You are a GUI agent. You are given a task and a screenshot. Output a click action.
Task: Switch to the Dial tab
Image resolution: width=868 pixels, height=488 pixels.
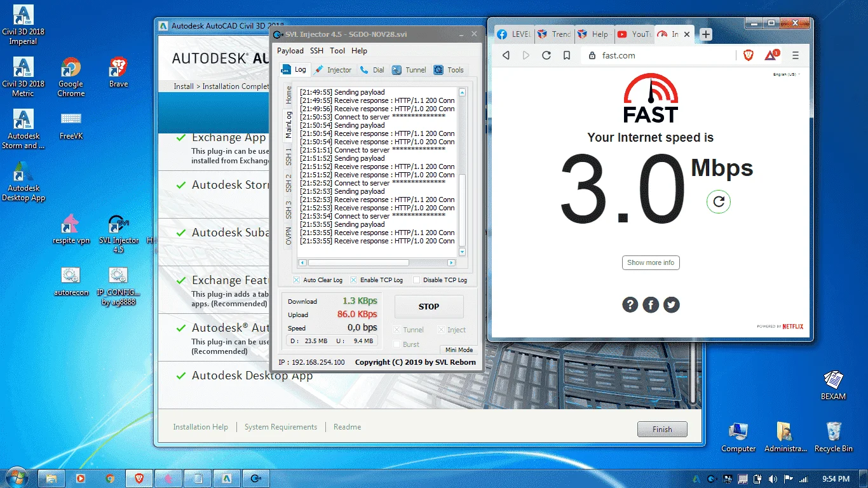[372, 70]
